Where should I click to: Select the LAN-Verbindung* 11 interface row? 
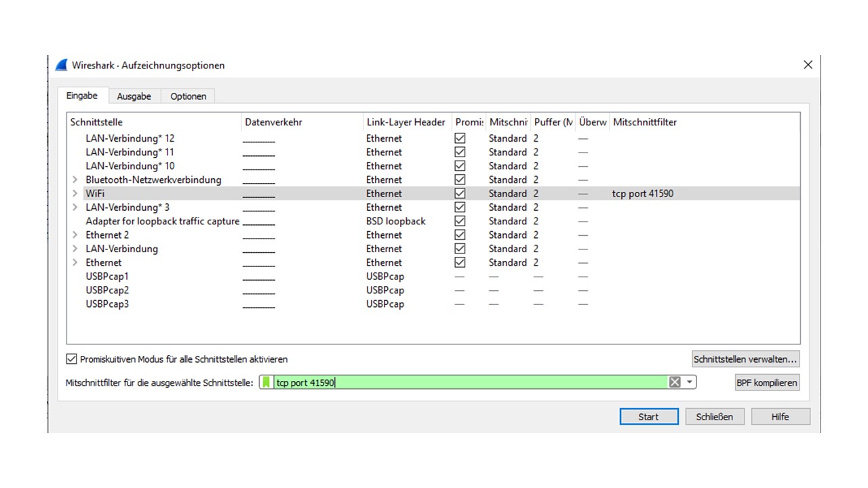coord(434,152)
